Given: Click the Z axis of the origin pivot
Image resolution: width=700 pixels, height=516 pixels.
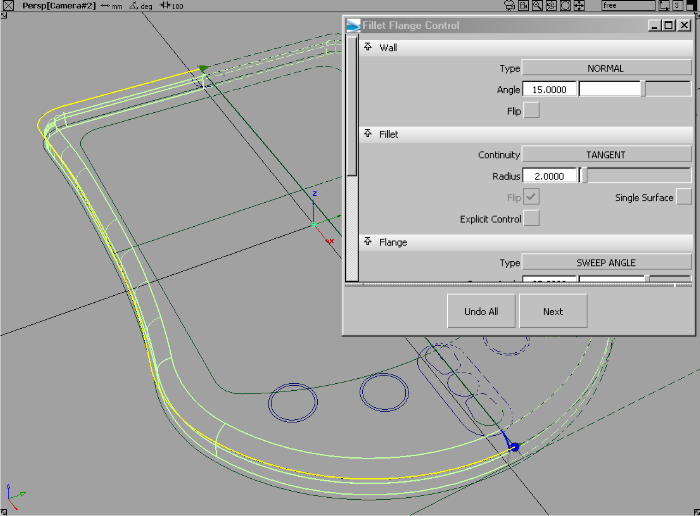Looking at the screenshot, I should coord(314,208).
